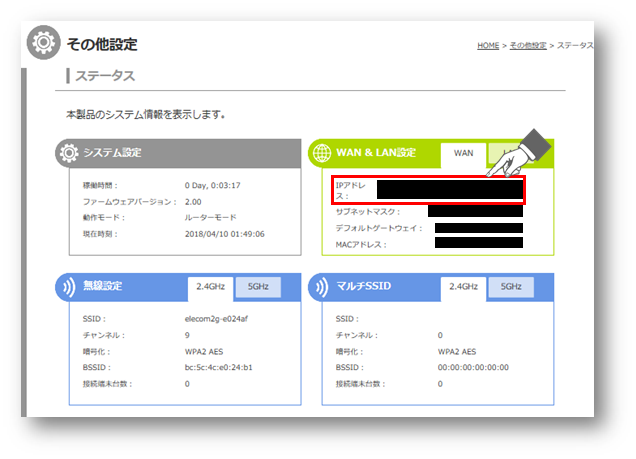Click the 無線設定 panel title
Image resolution: width=636 pixels, height=459 pixels.
103,286
